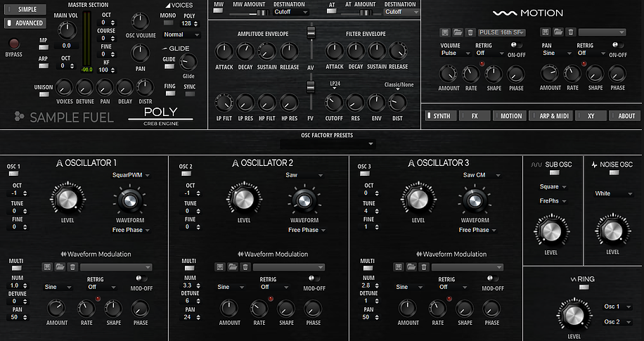644x341 pixels.
Task: Toggle Oscillator 1 MOD-OFF switch
Action: 142,278
